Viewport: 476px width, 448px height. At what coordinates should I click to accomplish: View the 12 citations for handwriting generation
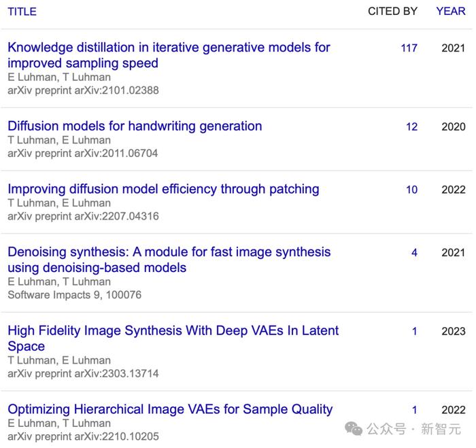tap(411, 126)
